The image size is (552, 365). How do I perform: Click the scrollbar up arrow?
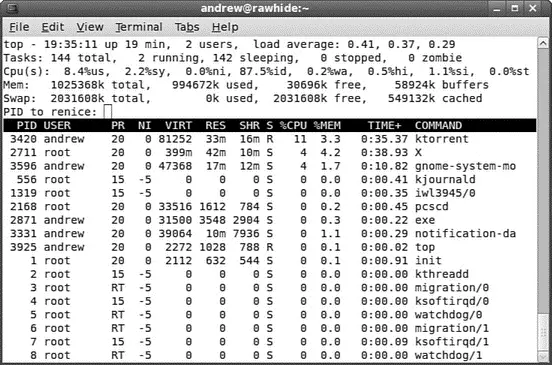point(543,44)
